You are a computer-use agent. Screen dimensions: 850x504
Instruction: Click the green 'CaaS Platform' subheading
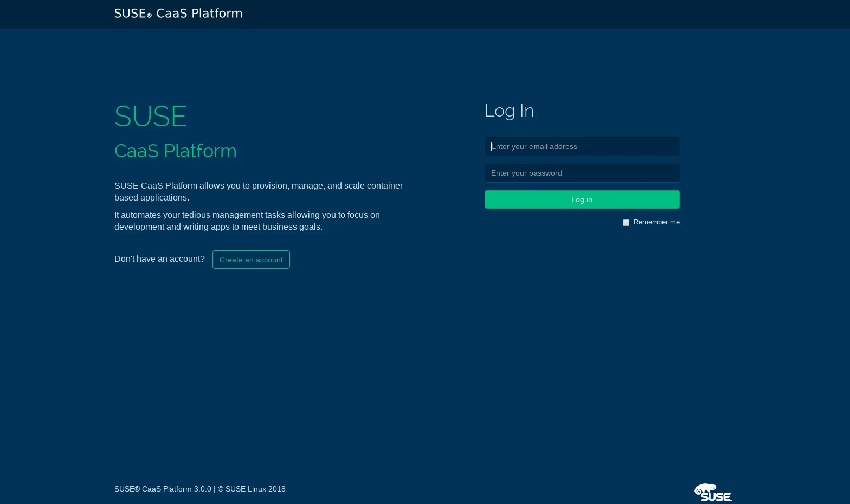tap(175, 151)
